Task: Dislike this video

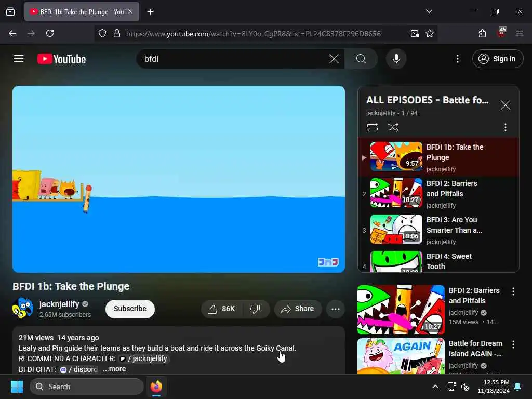Action: click(255, 309)
